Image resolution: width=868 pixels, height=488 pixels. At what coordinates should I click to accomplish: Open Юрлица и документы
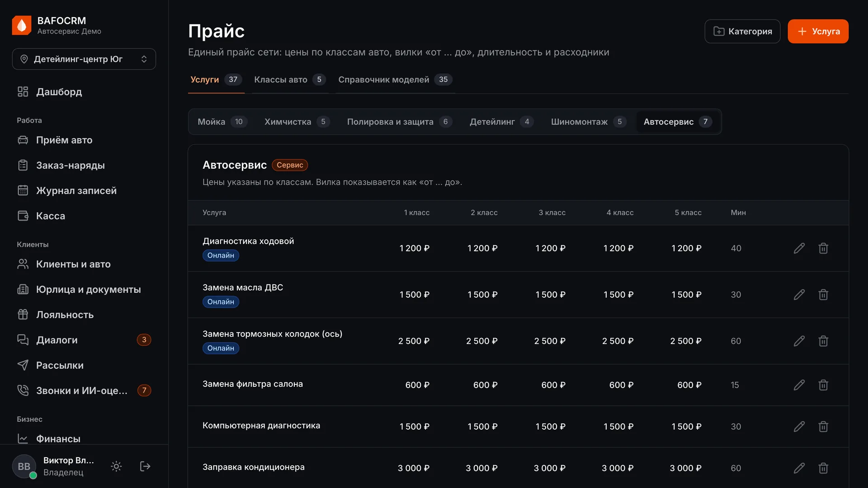pos(84,289)
